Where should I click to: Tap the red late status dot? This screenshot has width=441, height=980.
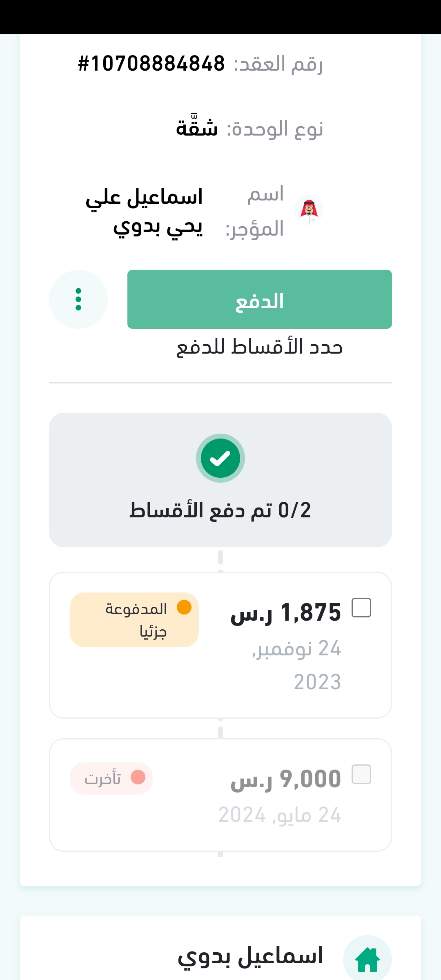tap(138, 777)
